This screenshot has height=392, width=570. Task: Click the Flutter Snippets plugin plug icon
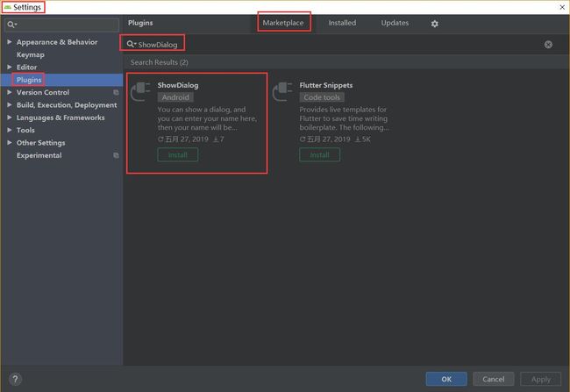click(x=282, y=91)
